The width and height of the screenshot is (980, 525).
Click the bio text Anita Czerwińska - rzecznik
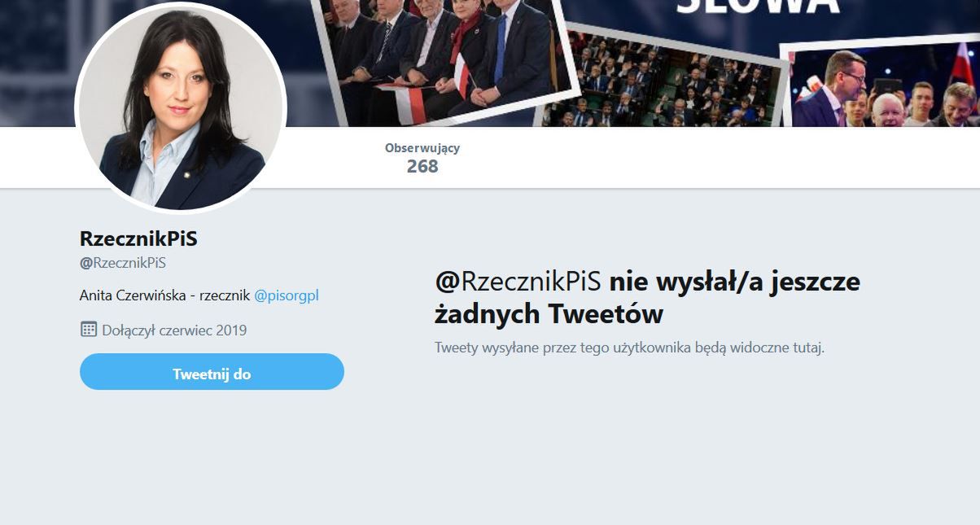pyautogui.click(x=161, y=295)
